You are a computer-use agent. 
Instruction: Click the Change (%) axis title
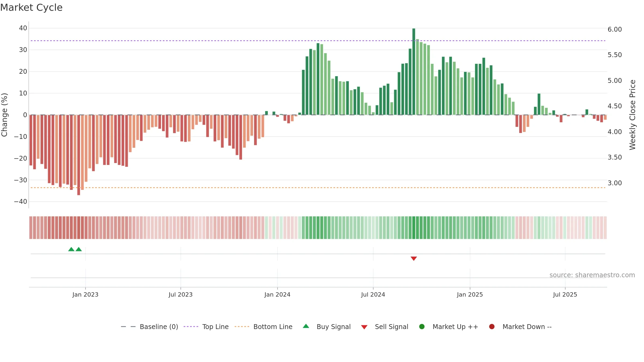[x=4, y=115]
